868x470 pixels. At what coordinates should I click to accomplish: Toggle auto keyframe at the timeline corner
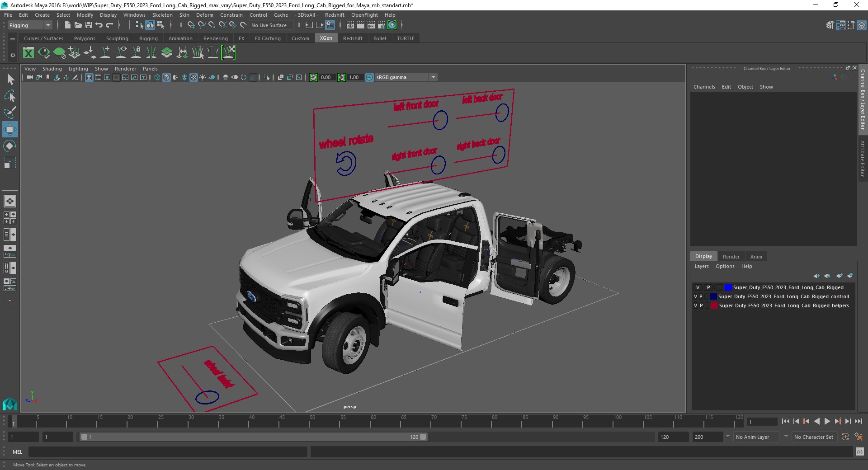(x=845, y=437)
